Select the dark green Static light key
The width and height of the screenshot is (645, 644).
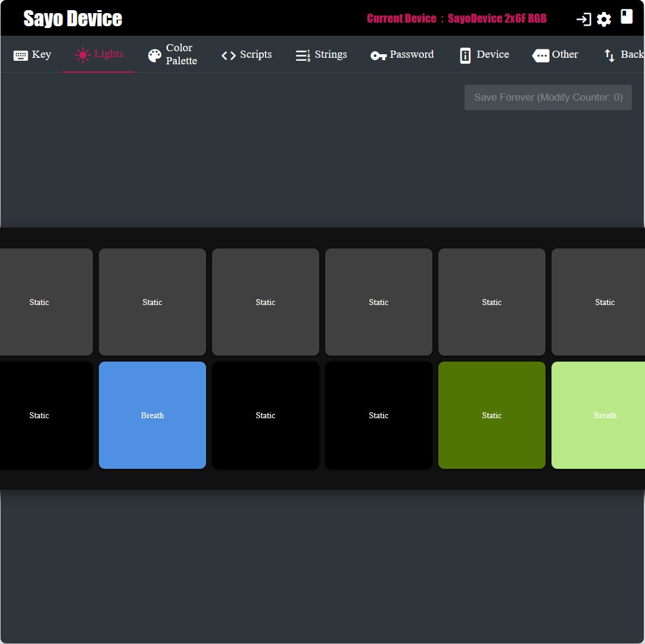[491, 415]
